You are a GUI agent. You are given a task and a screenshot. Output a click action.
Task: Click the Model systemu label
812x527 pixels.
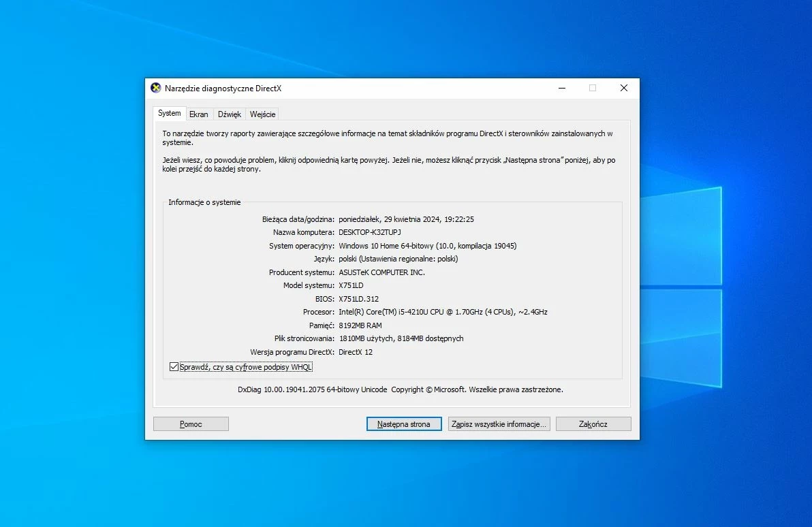(x=309, y=286)
